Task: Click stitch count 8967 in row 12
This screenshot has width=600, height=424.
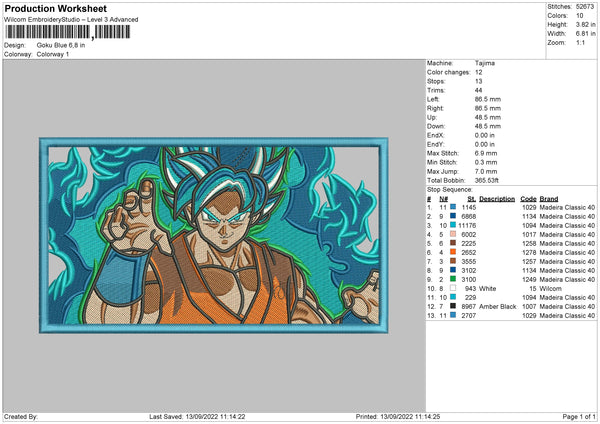Action: [x=469, y=306]
